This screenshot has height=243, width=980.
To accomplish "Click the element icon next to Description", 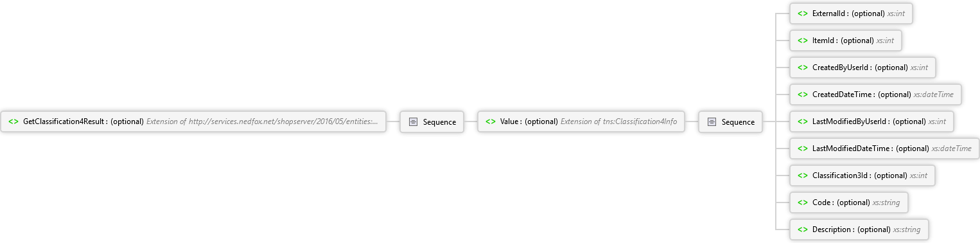I will click(803, 230).
